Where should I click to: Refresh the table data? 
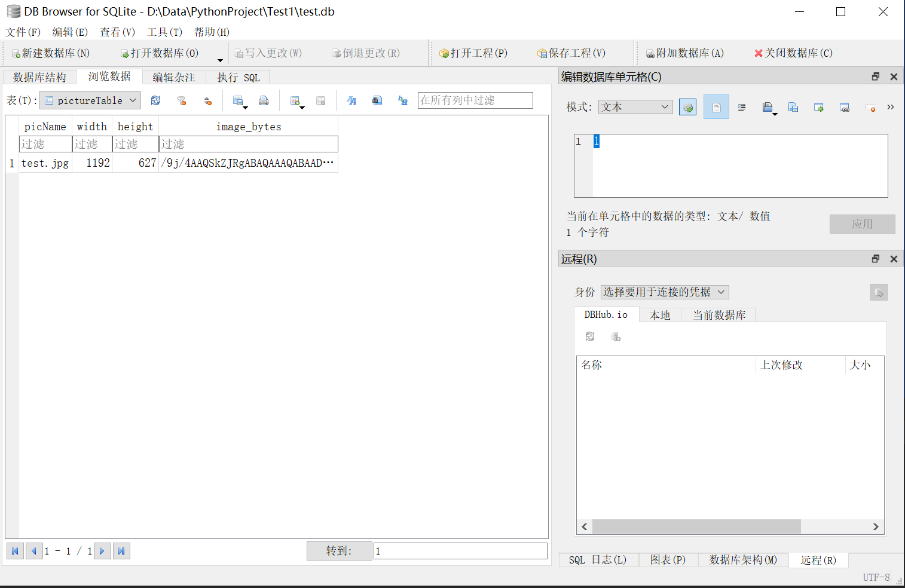(155, 100)
